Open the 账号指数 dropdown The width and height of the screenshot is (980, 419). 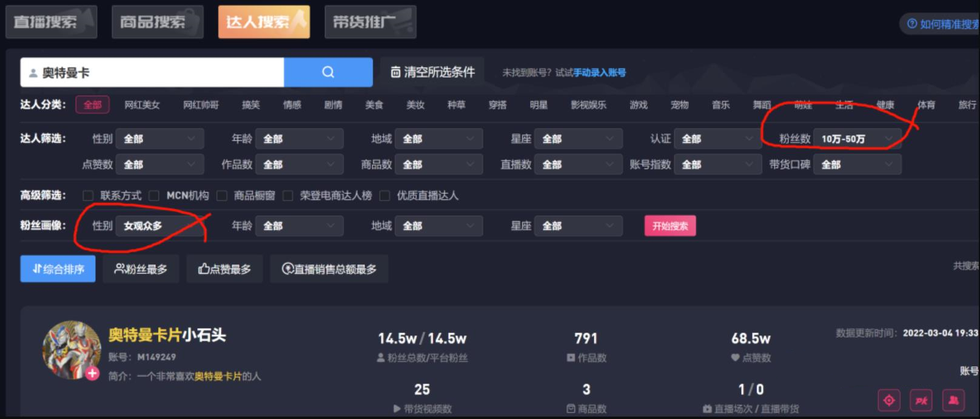click(717, 164)
